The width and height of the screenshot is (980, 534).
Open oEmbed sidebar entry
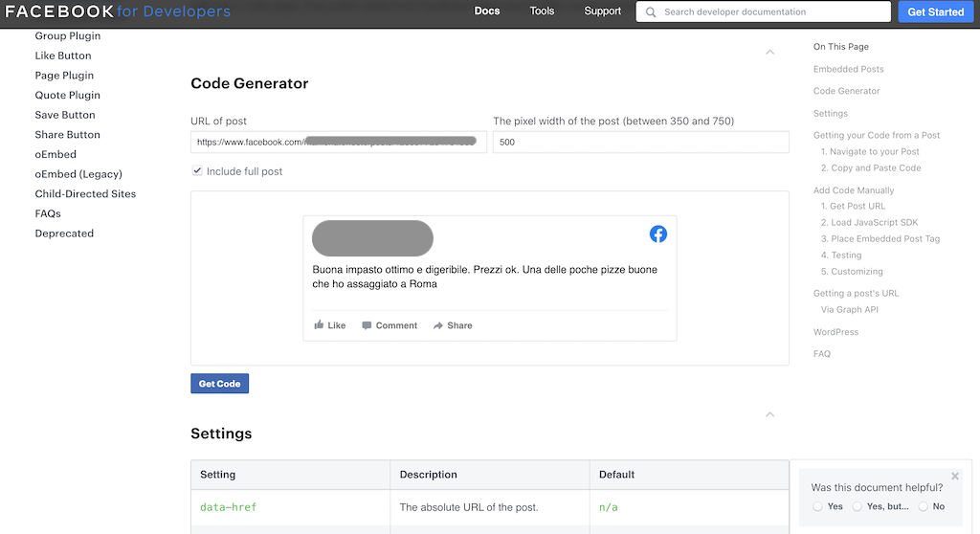click(56, 154)
